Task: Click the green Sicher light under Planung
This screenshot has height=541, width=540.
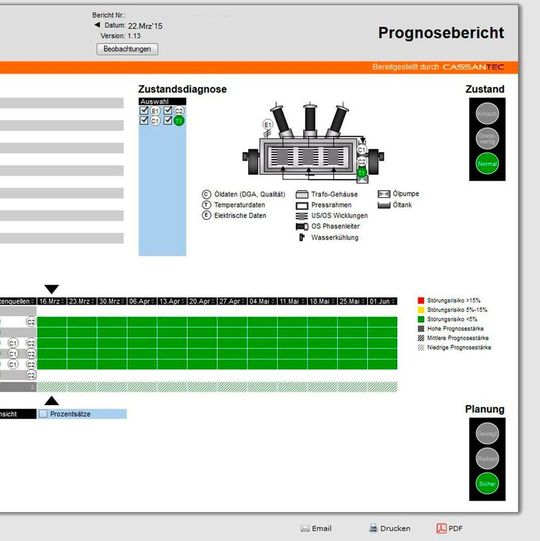Action: tap(487, 484)
